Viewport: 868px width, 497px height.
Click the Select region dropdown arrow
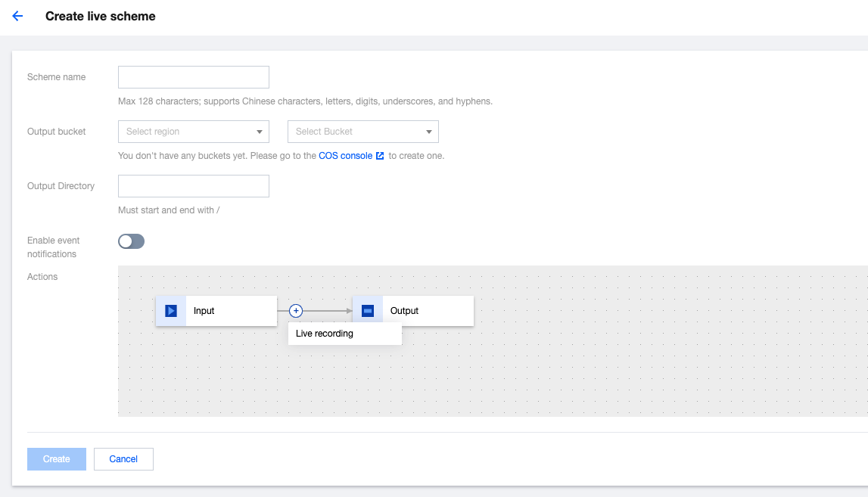260,132
